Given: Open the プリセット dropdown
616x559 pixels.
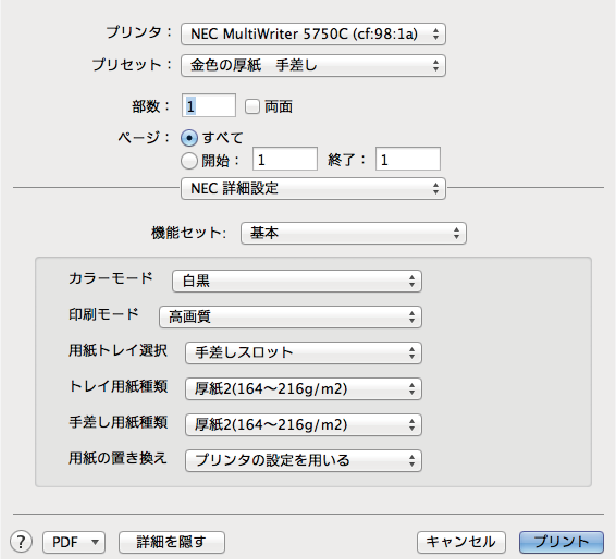Looking at the screenshot, I should pos(313,66).
